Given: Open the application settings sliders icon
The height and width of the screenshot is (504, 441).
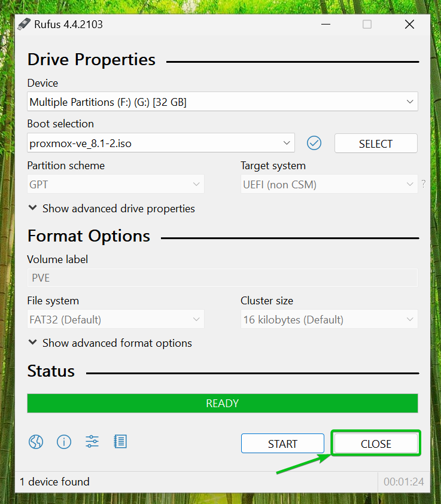Looking at the screenshot, I should 92,442.
